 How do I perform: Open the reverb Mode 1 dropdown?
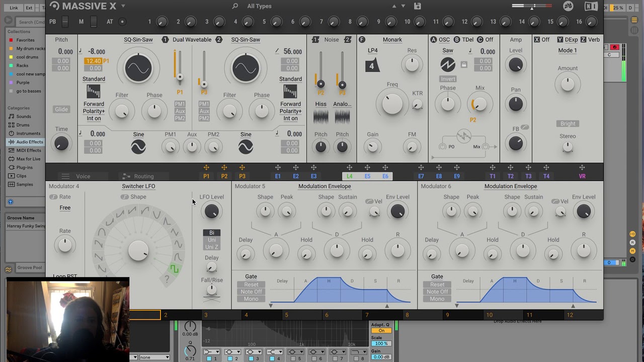[568, 50]
